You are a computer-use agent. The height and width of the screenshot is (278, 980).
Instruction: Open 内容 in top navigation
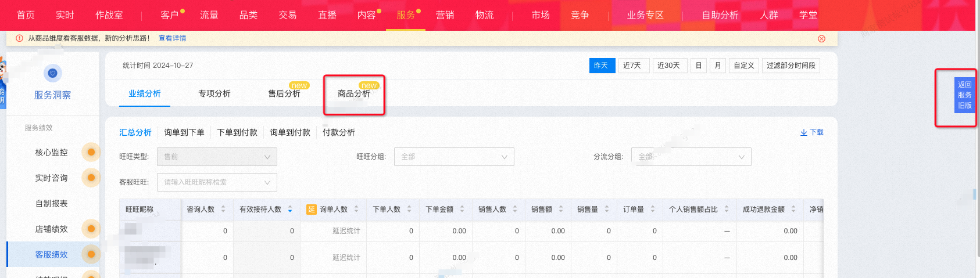[x=367, y=15]
